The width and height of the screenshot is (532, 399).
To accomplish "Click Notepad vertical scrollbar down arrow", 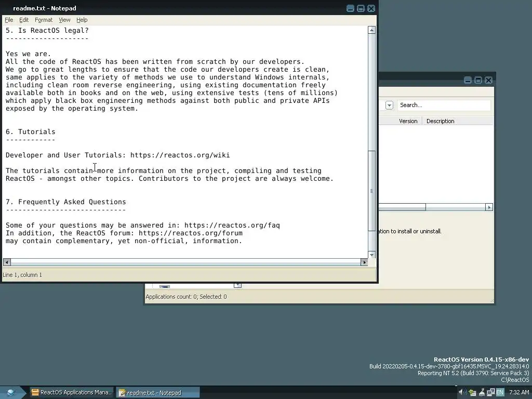I will (372, 255).
